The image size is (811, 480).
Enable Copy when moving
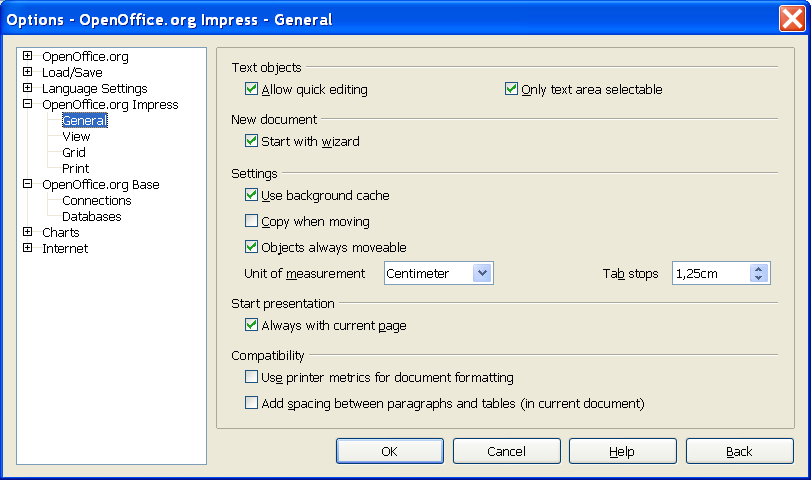click(x=251, y=221)
